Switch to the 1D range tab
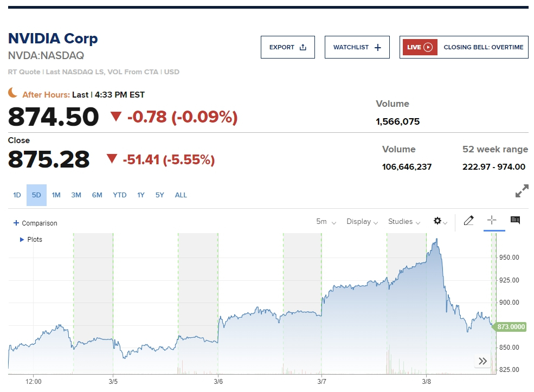 coord(17,195)
